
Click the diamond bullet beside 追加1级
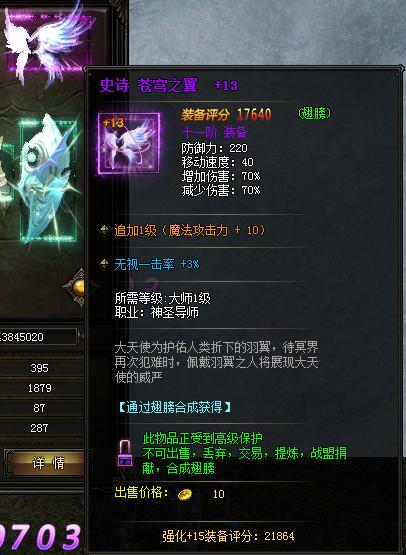[x=104, y=230]
